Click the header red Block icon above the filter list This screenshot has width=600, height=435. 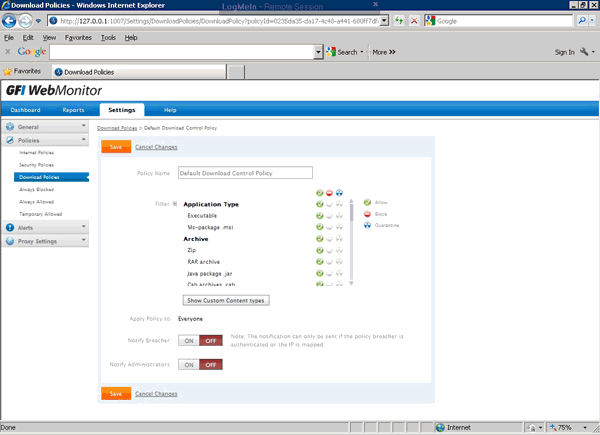click(x=329, y=192)
